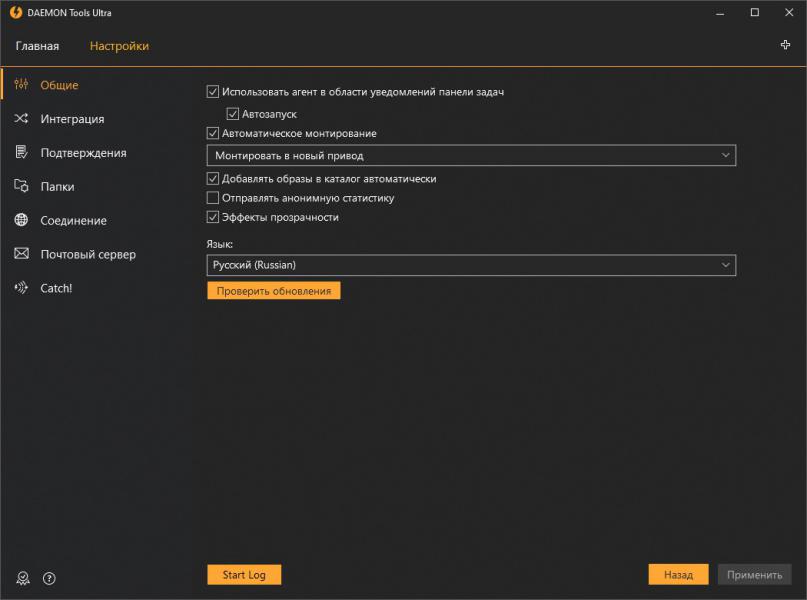Switch to the Главная tab
This screenshot has height=600, width=807.
click(37, 46)
